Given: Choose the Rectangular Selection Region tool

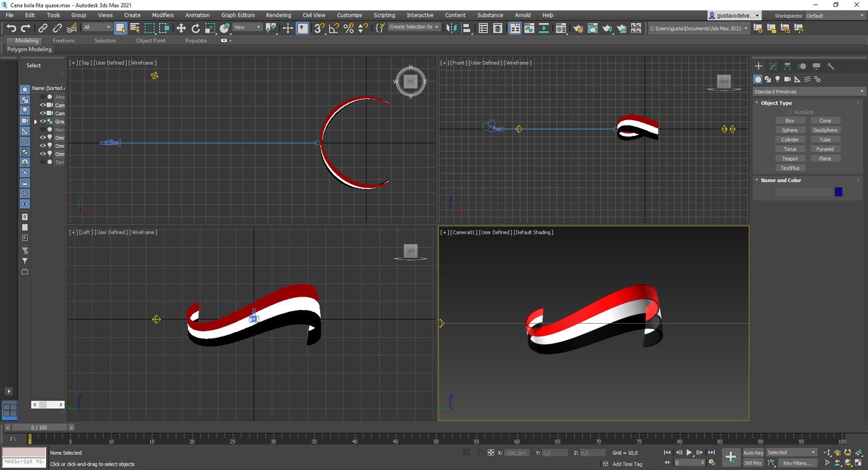Looking at the screenshot, I should 150,28.
